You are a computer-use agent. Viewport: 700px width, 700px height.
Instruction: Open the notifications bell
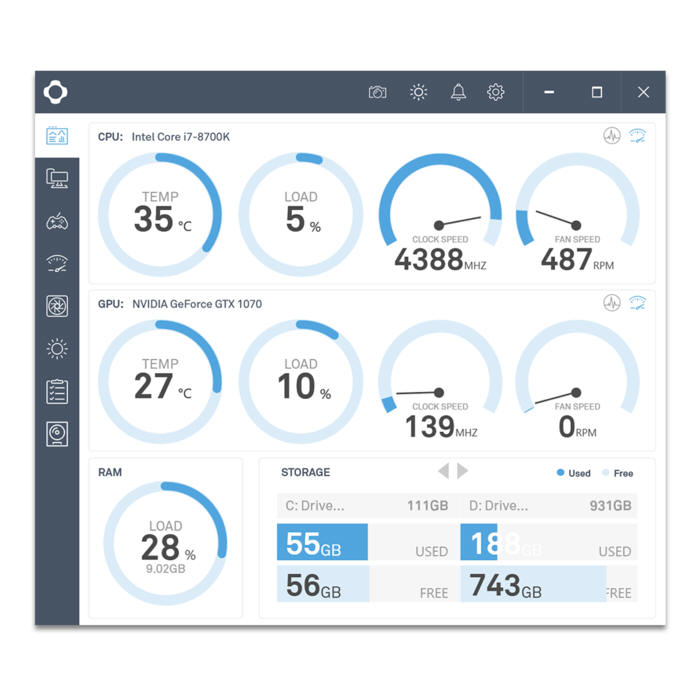coord(458,92)
